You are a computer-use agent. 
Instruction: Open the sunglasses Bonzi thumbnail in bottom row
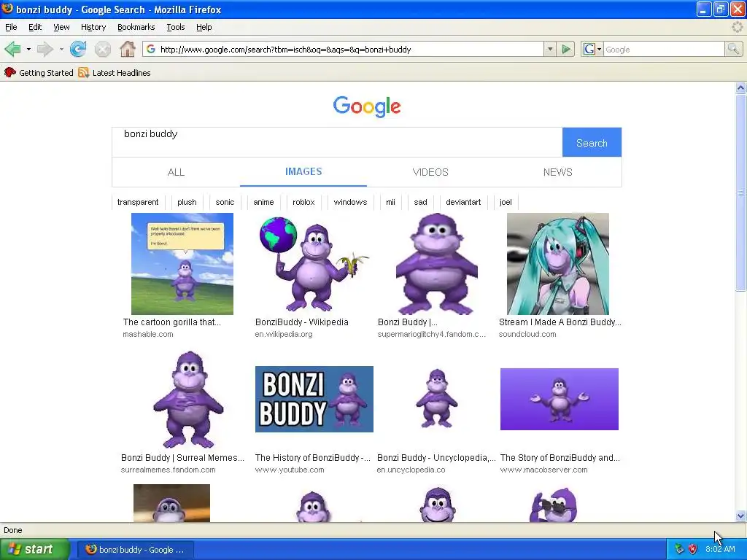[x=553, y=505]
